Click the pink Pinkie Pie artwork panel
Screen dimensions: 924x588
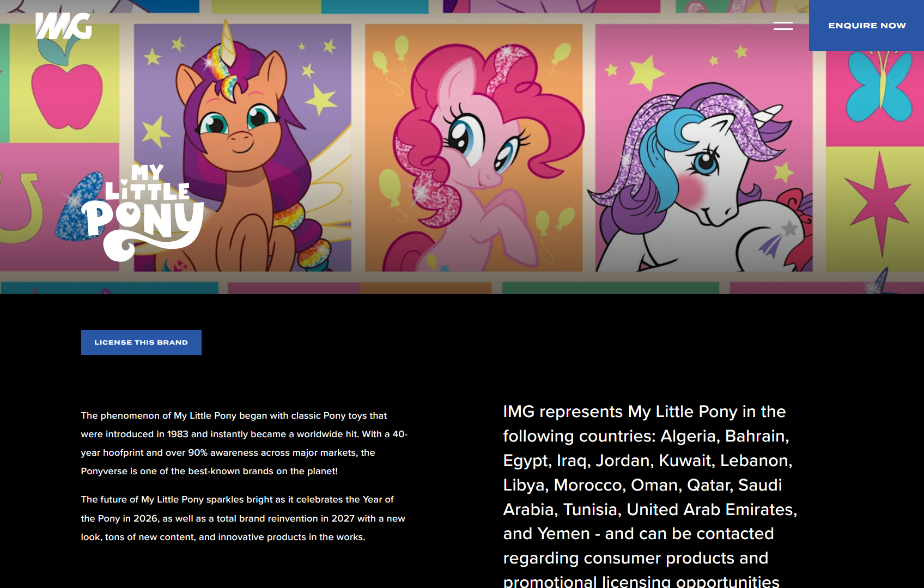coord(473,147)
